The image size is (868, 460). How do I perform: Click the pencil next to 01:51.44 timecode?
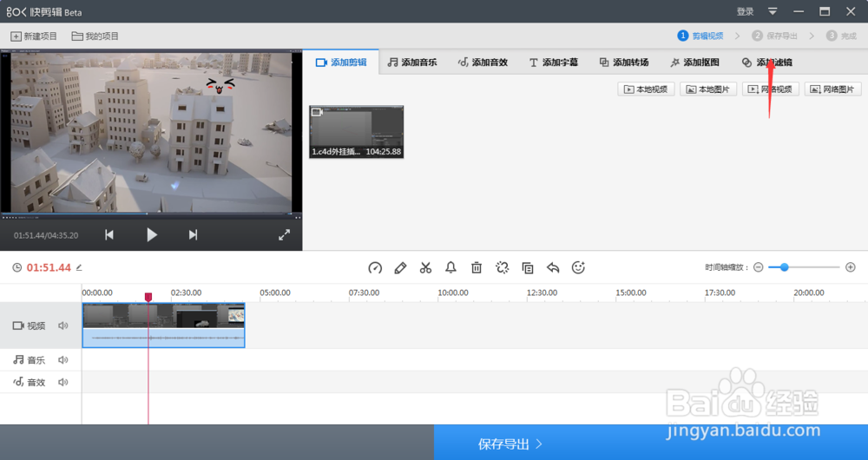coord(79,268)
